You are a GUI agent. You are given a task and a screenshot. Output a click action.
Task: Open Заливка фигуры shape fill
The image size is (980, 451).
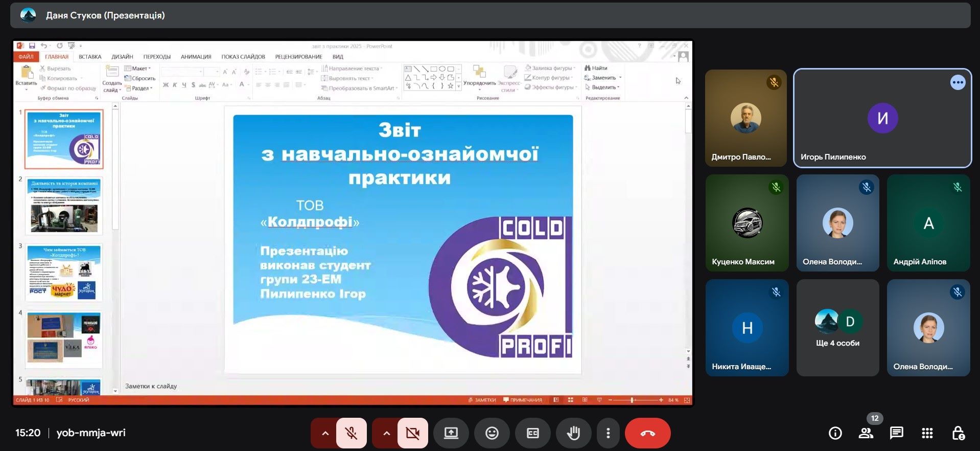pyautogui.click(x=550, y=68)
